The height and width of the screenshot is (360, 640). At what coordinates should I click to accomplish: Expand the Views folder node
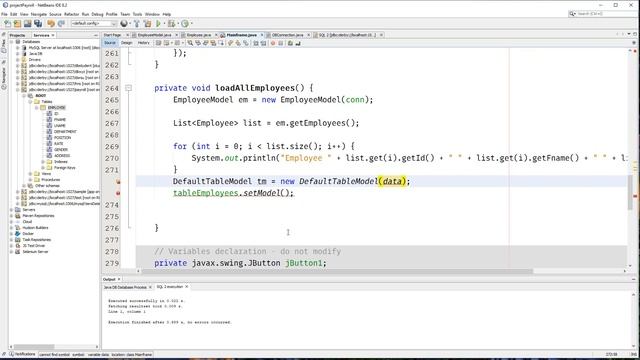30,174
